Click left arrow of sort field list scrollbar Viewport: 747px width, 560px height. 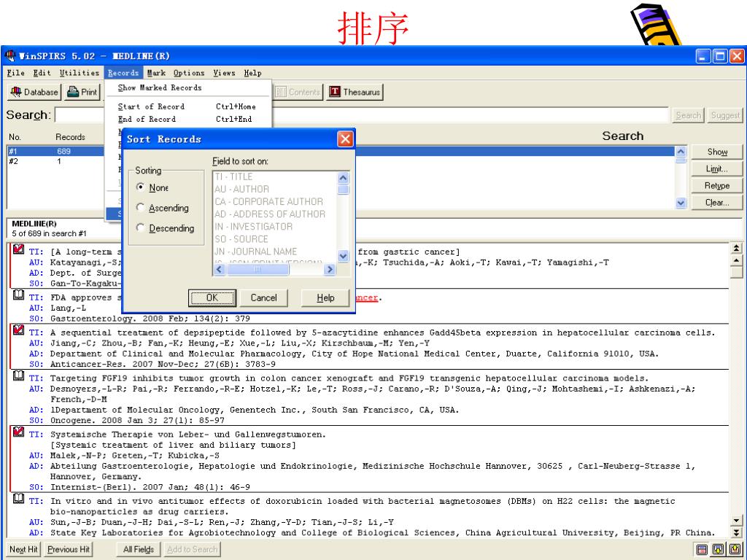click(x=220, y=270)
